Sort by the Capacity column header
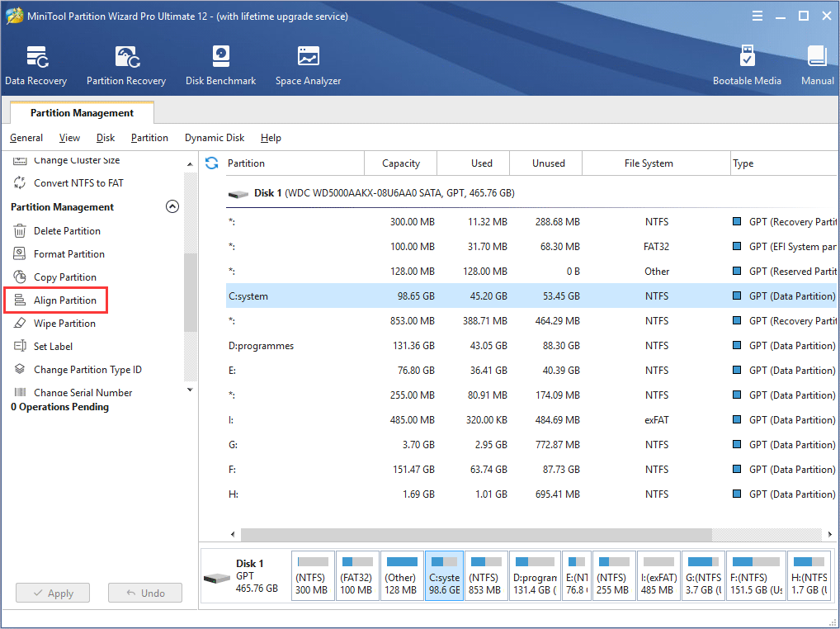 click(x=401, y=163)
